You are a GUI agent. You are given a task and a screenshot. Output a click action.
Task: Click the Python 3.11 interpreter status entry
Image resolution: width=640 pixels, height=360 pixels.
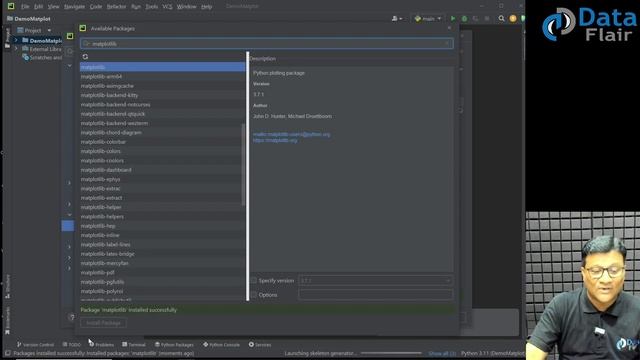point(493,353)
